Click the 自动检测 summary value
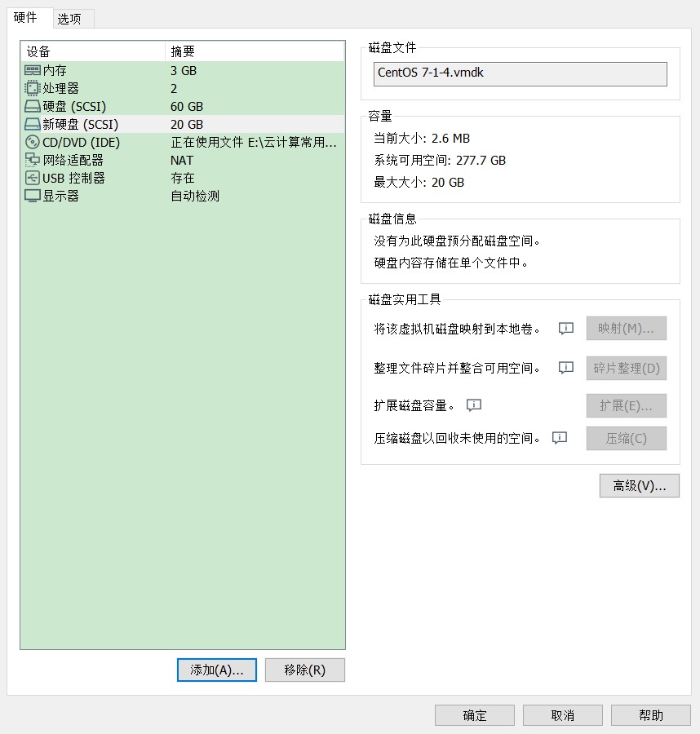Viewport: 700px width, 734px height. click(195, 196)
